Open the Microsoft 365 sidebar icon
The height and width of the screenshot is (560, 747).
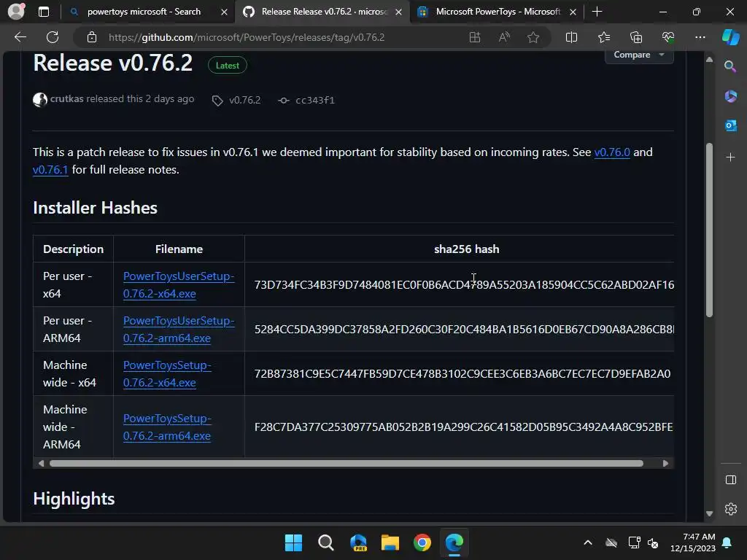tap(730, 96)
